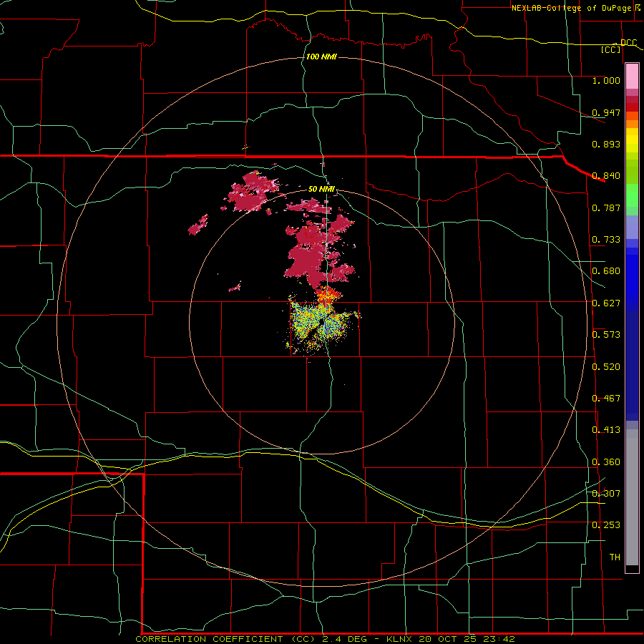Screen dimensions: 644x644
Task: Click the 0.733 scale label
Action: click(606, 240)
